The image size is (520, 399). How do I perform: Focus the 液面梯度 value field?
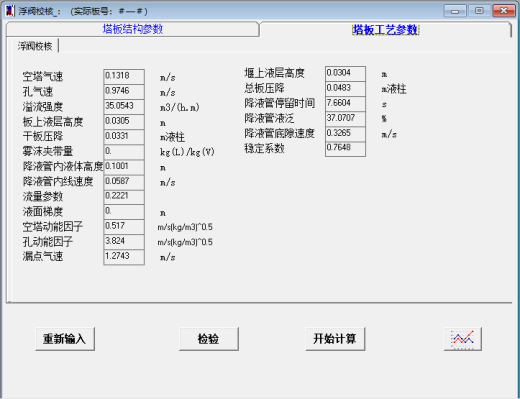124,212
